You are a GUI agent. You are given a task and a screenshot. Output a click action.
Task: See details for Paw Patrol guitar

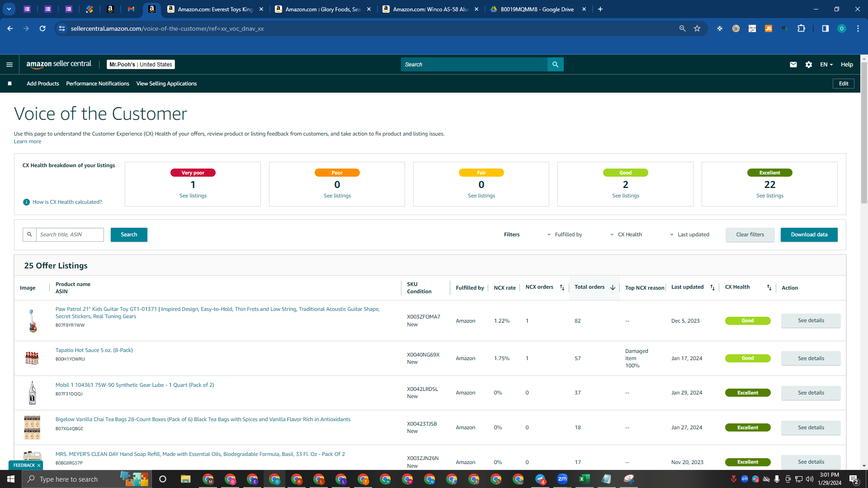pyautogui.click(x=811, y=320)
